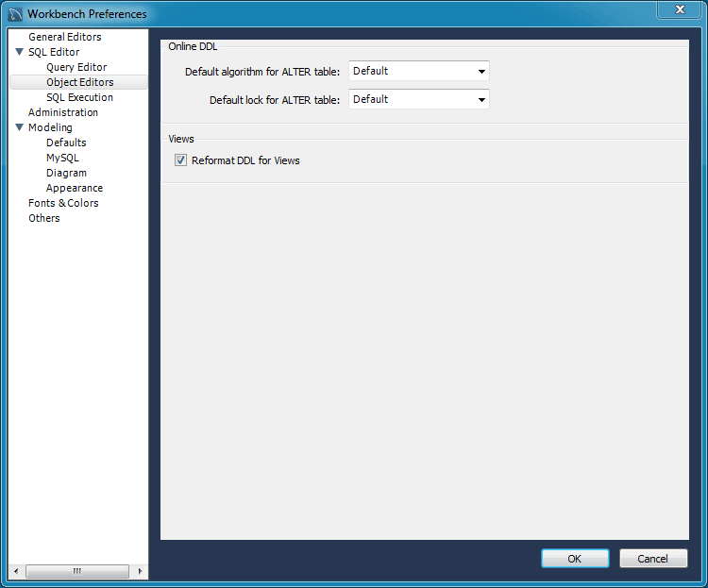This screenshot has height=588, width=708.
Task: Open General Editors preferences page
Action: tap(64, 37)
